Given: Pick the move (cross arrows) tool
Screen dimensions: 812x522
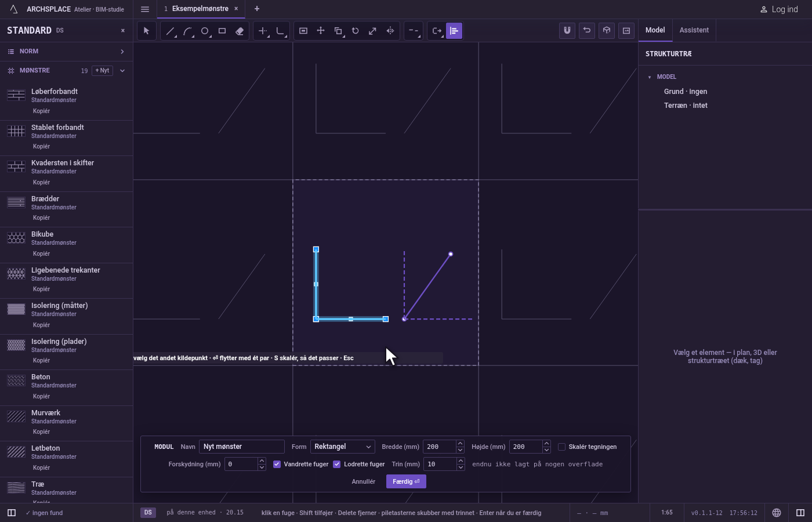Looking at the screenshot, I should click(321, 31).
